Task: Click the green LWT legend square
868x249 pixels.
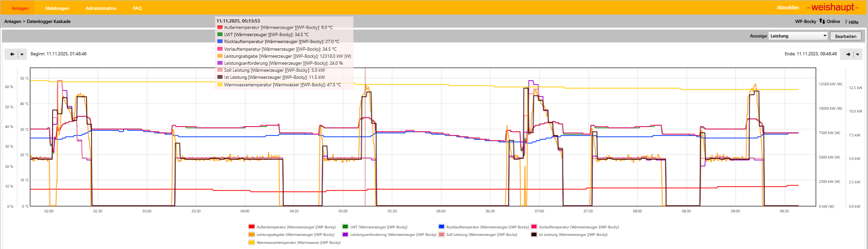Action: 345,227
